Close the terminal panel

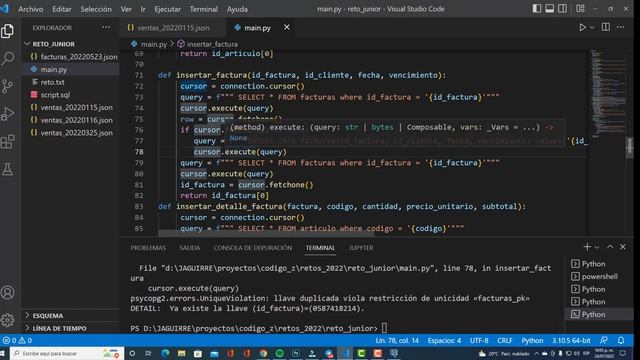(622, 247)
